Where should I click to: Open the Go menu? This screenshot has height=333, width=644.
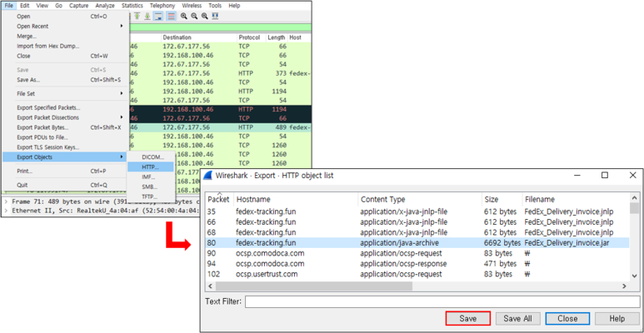pos(58,6)
